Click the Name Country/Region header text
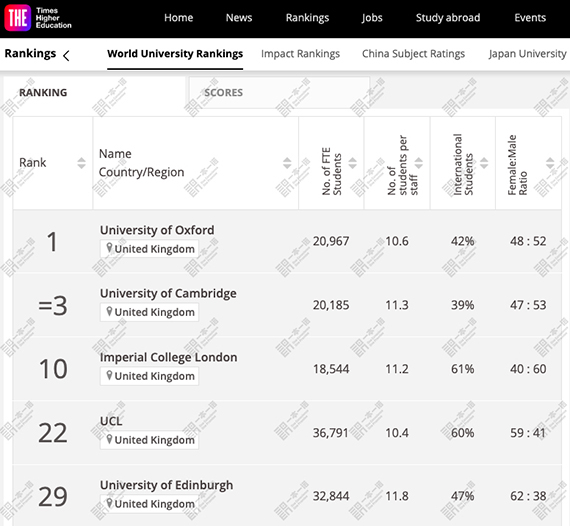Viewport: 570px width, 526px height. click(x=141, y=163)
